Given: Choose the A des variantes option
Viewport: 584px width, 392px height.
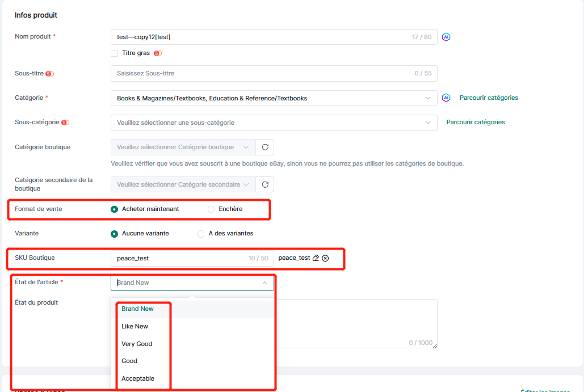Looking at the screenshot, I should point(201,234).
